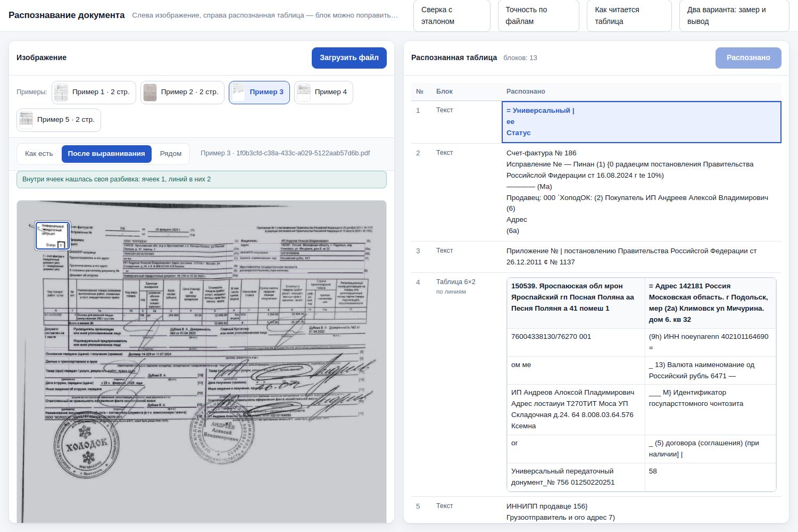Click table cell «76004338130/76270 001»
The height and width of the screenshot is (532, 798).
tap(576, 343)
